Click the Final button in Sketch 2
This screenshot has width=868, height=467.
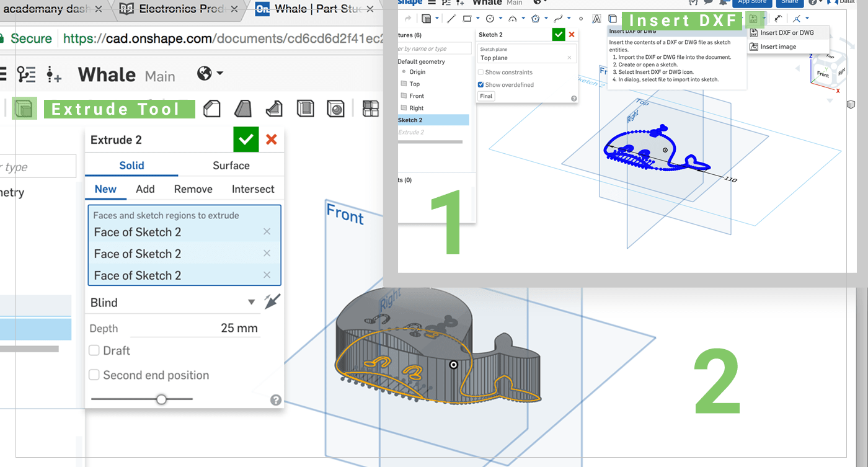(x=486, y=96)
